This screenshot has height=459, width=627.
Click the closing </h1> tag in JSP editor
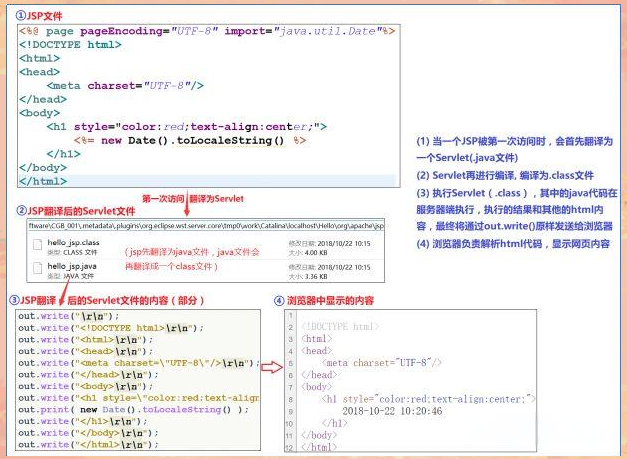63,154
